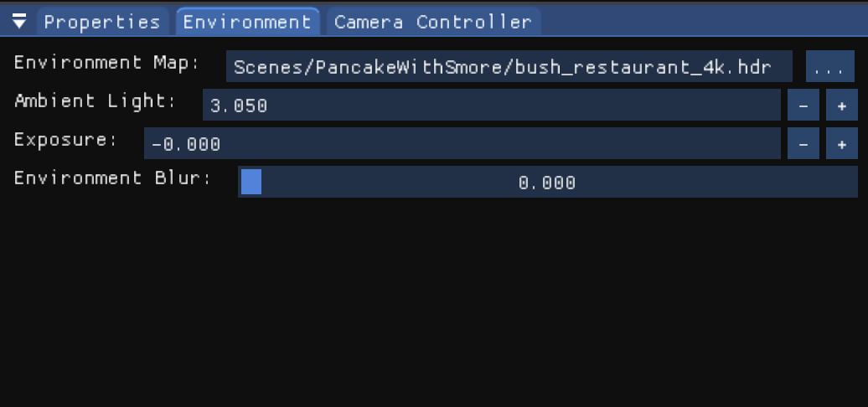Click the "Ambient Light:" label

(96, 101)
